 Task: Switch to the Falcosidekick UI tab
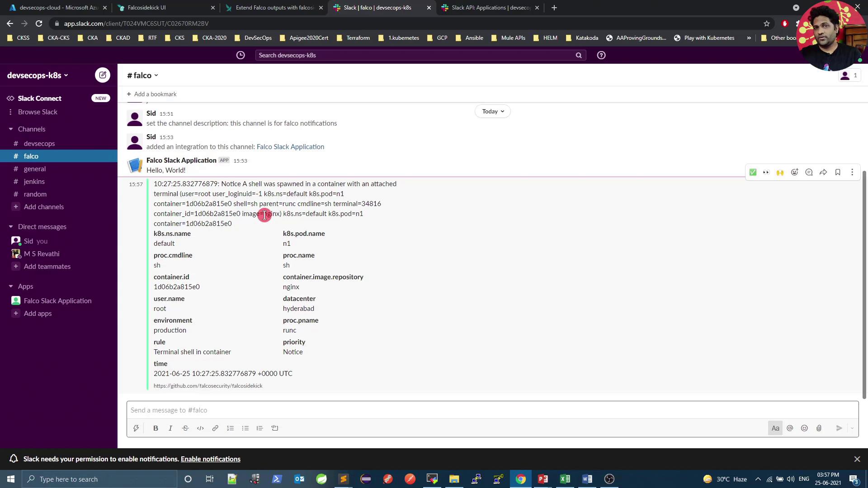coord(147,8)
